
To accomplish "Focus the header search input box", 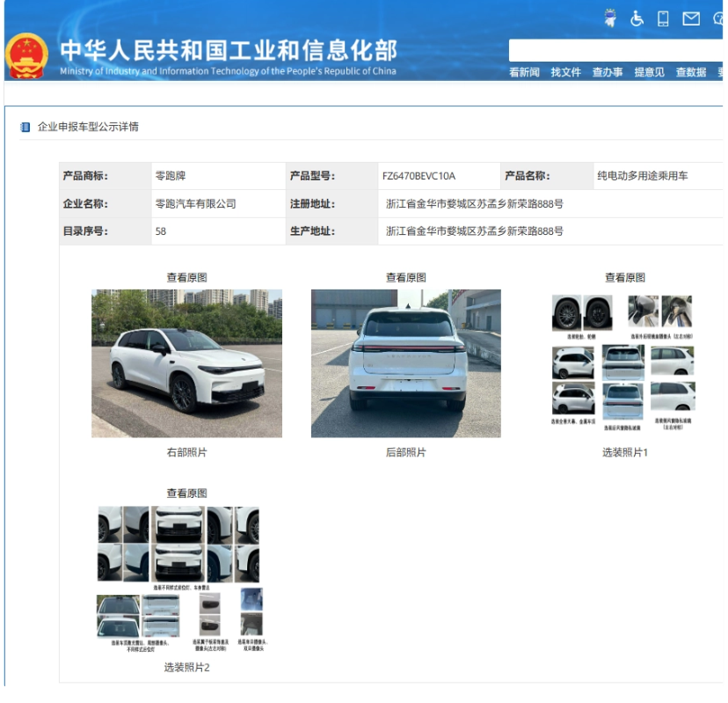I will point(615,50).
